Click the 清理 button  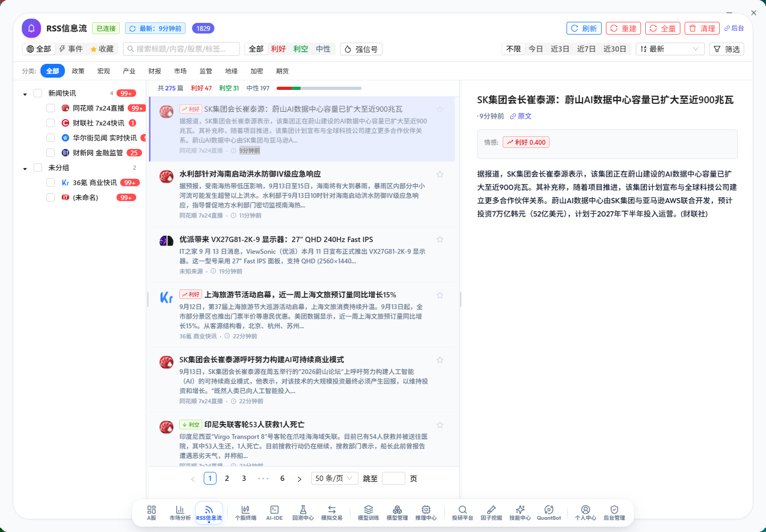click(x=702, y=28)
